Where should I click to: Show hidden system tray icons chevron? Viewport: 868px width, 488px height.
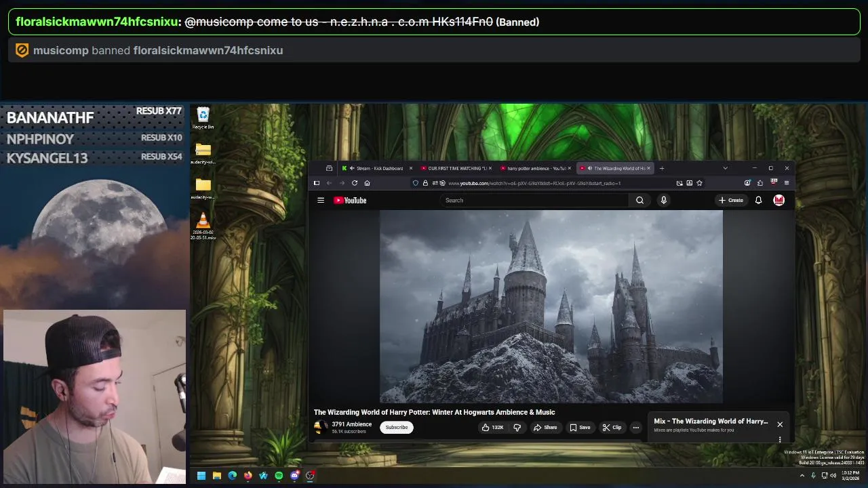point(802,476)
